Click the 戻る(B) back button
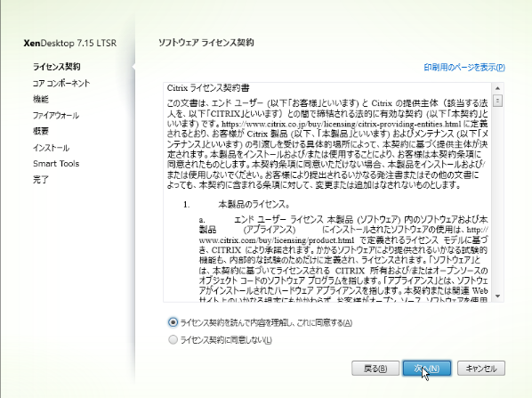Image resolution: width=532 pixels, height=398 pixels. point(375,369)
